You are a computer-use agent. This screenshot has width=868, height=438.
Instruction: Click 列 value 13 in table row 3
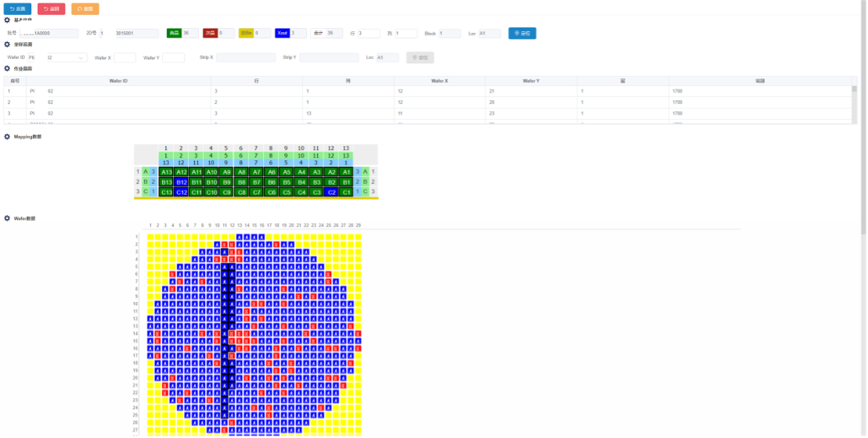click(x=308, y=113)
